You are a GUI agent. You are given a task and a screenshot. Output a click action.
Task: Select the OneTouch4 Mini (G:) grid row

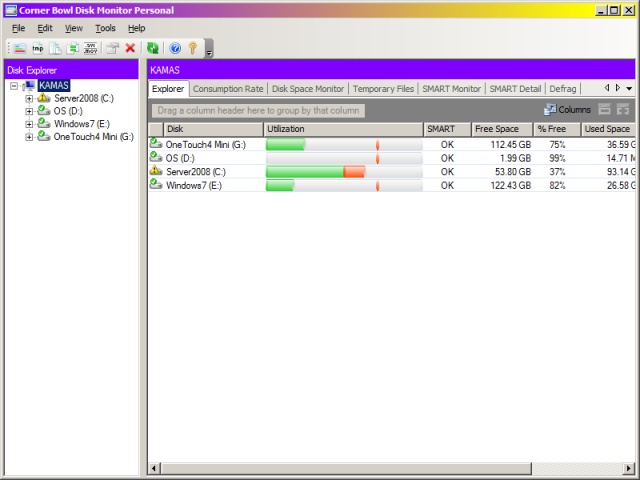pos(392,144)
